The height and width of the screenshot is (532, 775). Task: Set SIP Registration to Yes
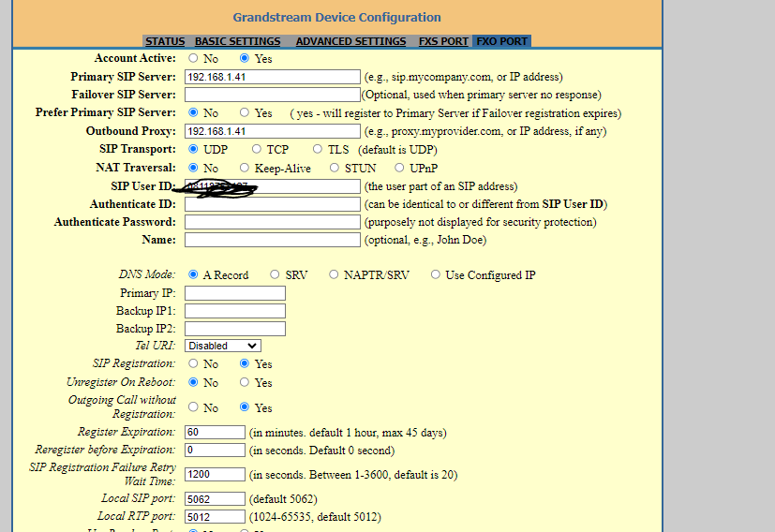tap(245, 363)
